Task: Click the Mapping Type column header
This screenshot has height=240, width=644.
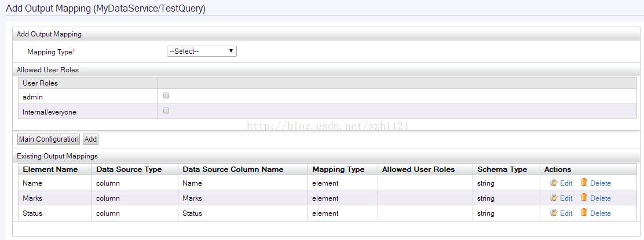Action: pyautogui.click(x=338, y=169)
